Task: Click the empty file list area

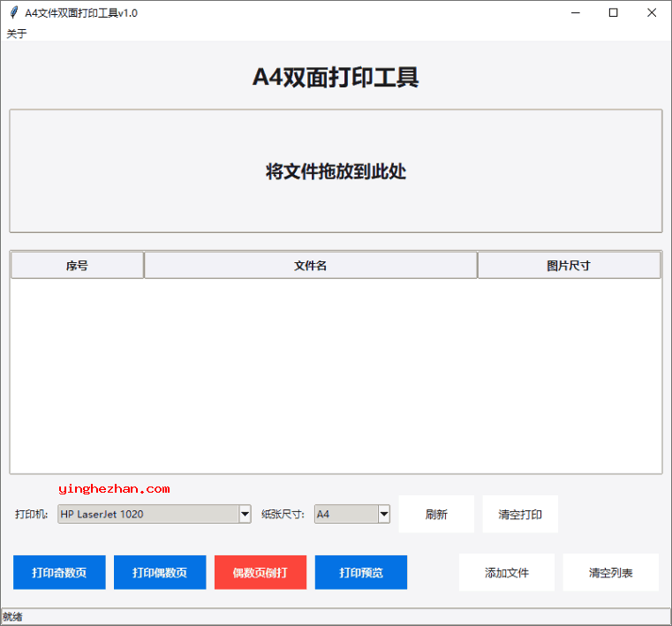Action: coord(336,376)
